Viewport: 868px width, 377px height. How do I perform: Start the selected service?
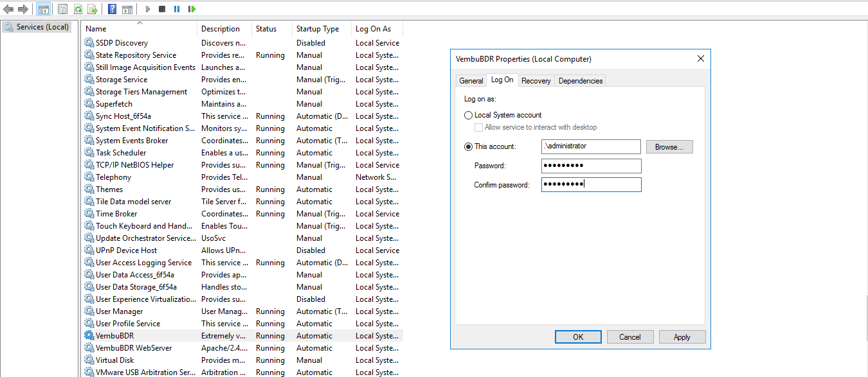point(148,9)
